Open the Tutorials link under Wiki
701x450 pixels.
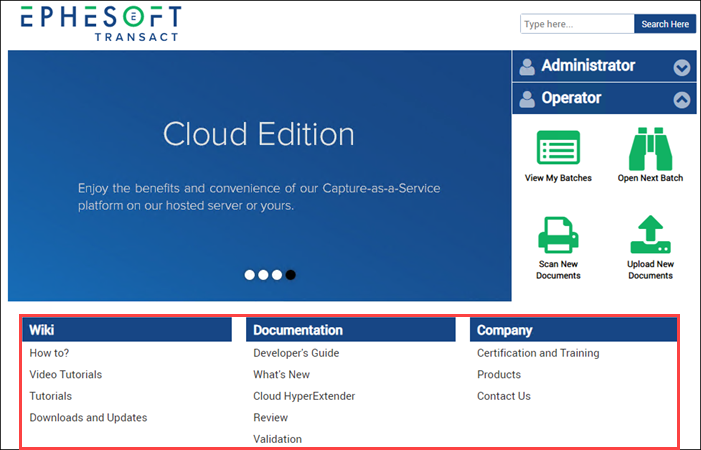[51, 396]
